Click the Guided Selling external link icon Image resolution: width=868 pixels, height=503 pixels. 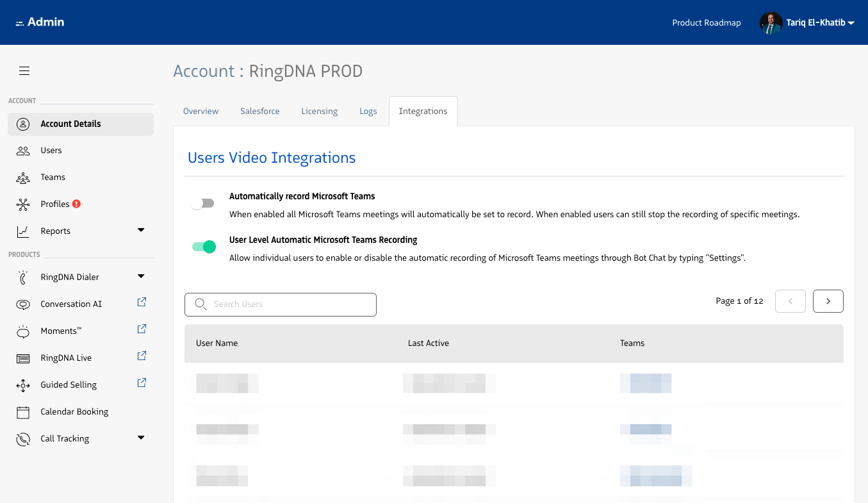tap(142, 383)
